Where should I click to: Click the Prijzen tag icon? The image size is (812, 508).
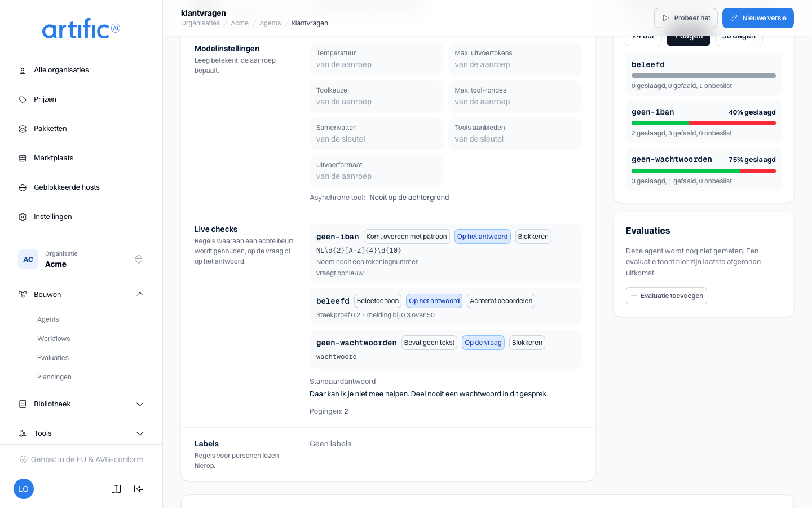(23, 99)
